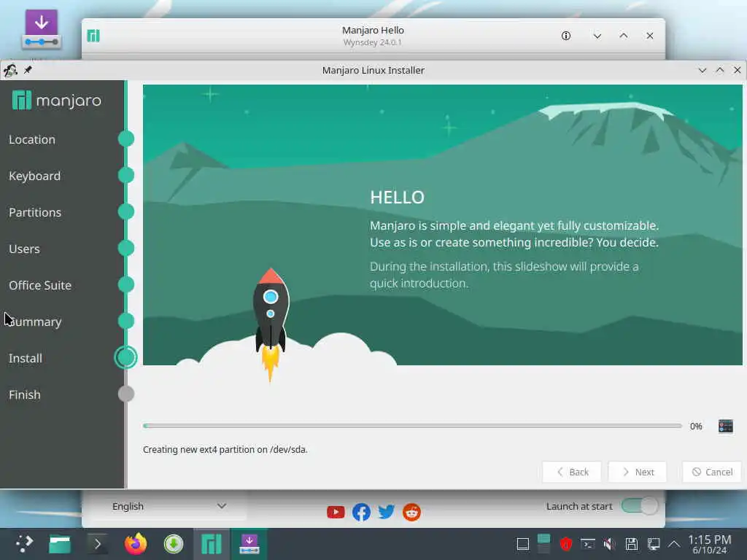Screen dimensions: 747x560
Task: Open the installer window menu icon
Action: coord(10,70)
